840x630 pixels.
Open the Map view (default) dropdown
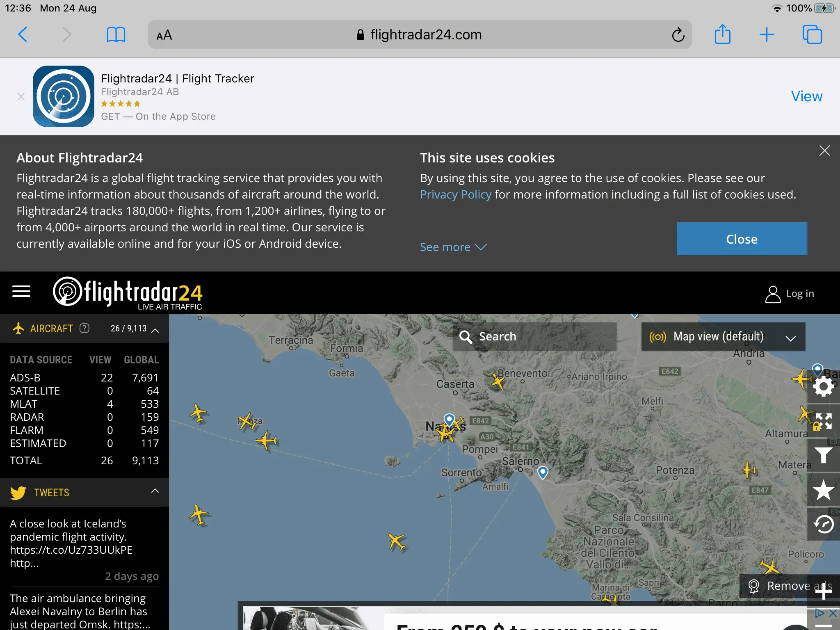tap(723, 337)
